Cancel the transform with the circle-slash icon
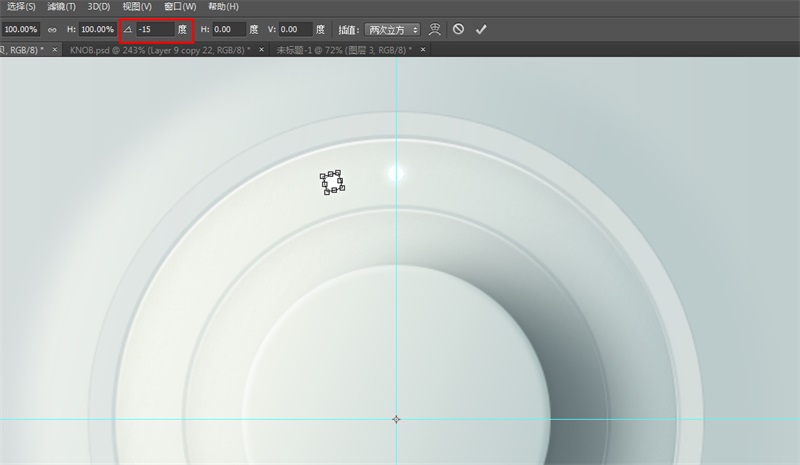Screen dimensions: 800x465 [458, 30]
